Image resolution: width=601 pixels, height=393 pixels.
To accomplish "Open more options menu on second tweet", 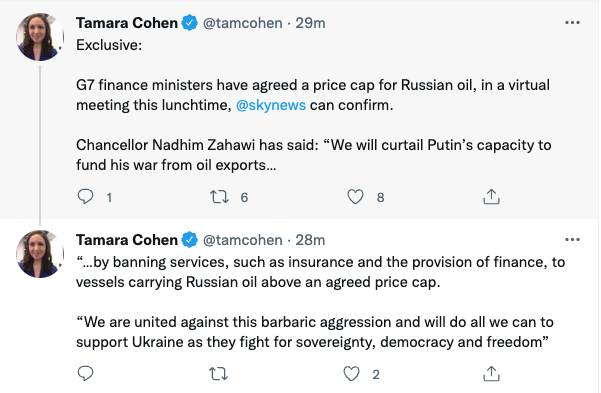I will point(572,240).
